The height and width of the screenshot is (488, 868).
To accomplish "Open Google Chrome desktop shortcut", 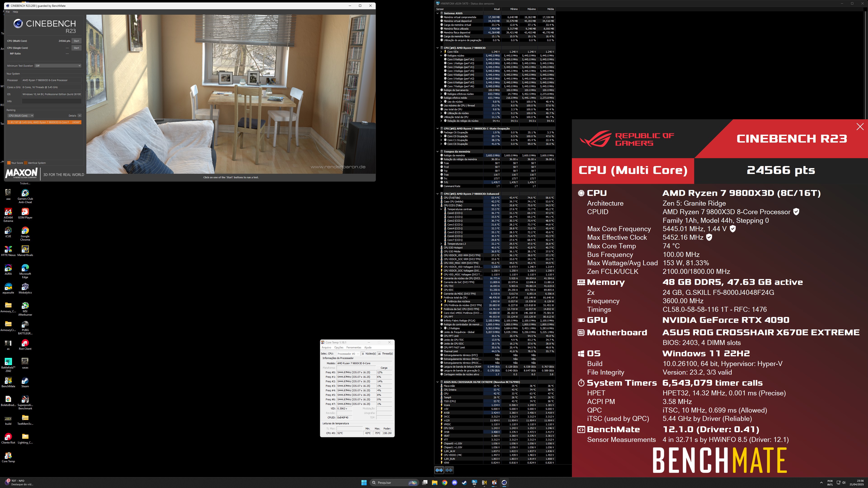I will [25, 234].
